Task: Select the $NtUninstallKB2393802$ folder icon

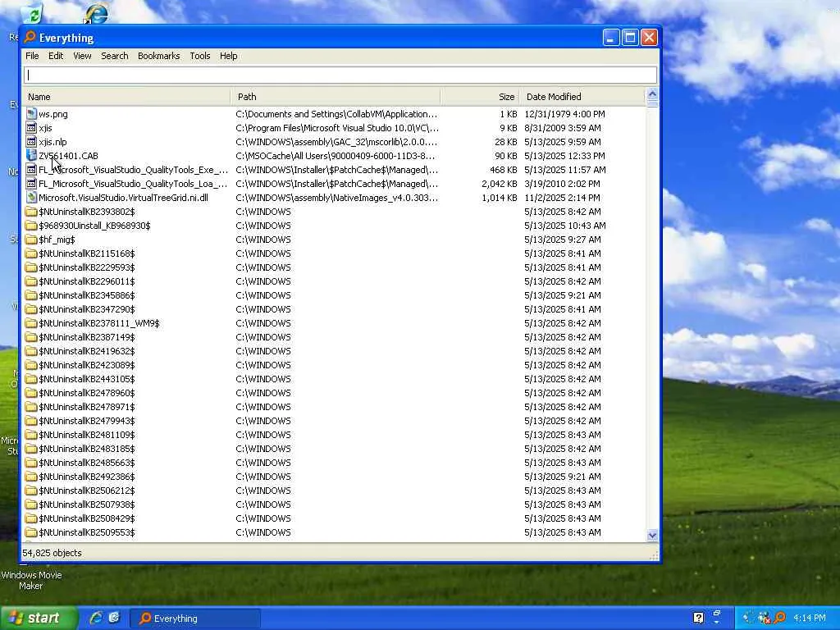Action: (x=31, y=211)
